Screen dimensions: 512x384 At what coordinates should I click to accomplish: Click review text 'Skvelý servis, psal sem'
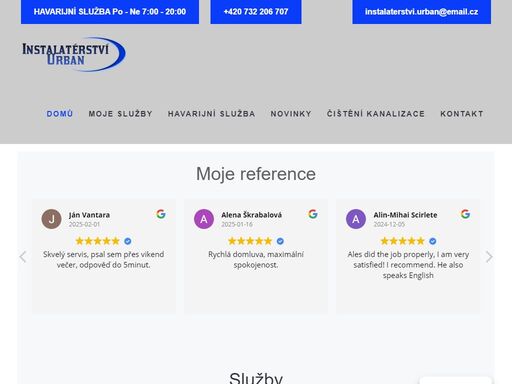103,259
